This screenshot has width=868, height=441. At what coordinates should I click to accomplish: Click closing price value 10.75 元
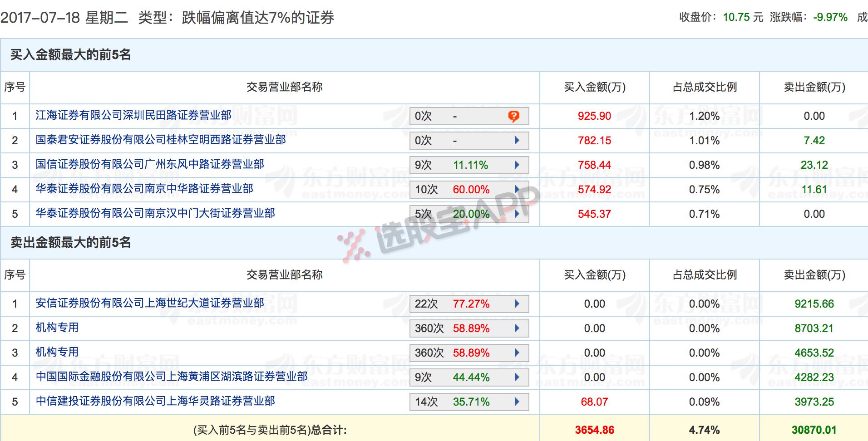point(743,17)
